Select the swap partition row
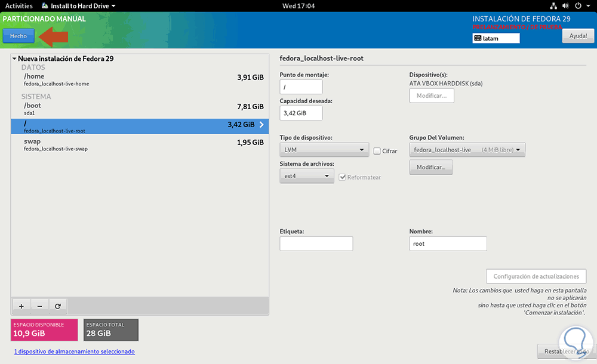 tap(140, 144)
